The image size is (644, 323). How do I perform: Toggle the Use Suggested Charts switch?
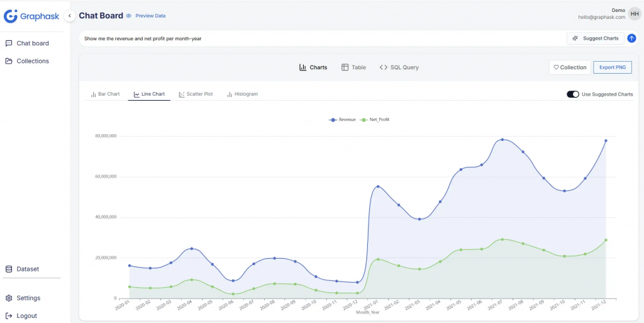coord(572,94)
